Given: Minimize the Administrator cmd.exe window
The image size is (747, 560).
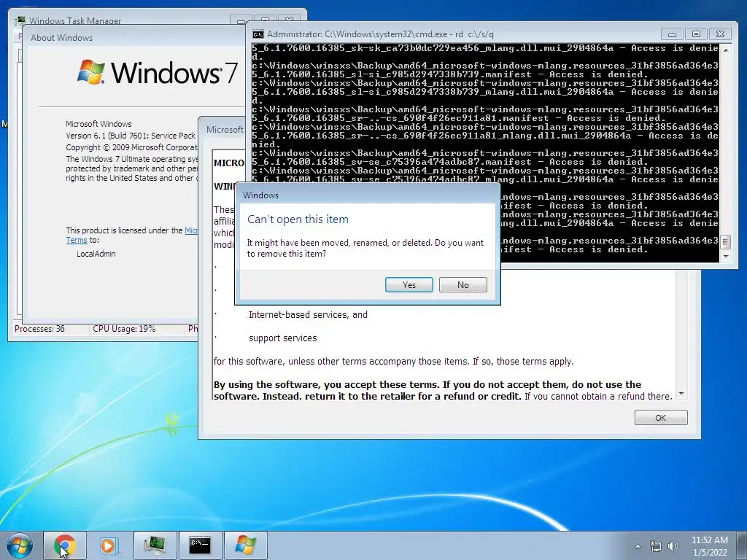Looking at the screenshot, I should [672, 34].
